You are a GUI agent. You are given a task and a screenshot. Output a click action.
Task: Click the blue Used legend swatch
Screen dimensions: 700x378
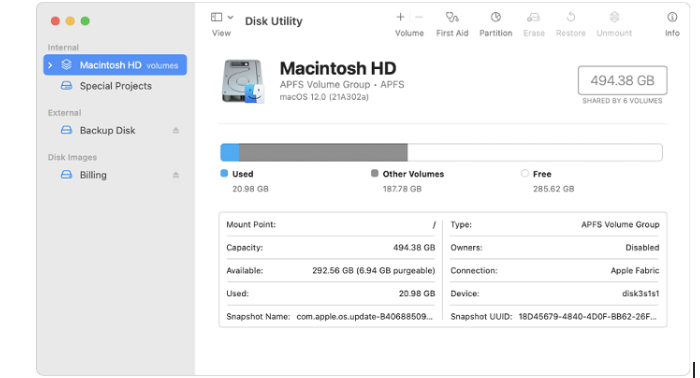tap(224, 173)
